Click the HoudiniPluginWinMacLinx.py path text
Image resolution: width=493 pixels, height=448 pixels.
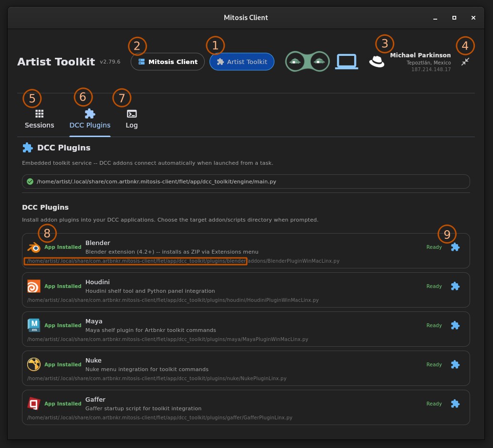click(x=173, y=300)
